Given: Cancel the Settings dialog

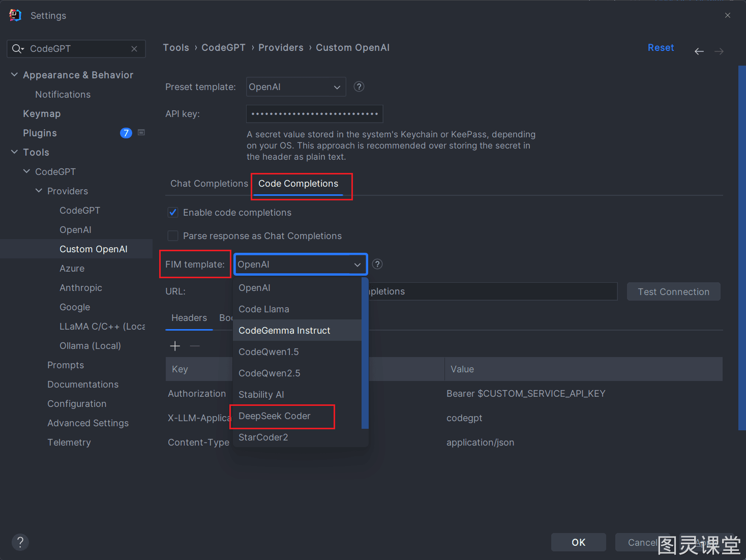Looking at the screenshot, I should click(642, 542).
